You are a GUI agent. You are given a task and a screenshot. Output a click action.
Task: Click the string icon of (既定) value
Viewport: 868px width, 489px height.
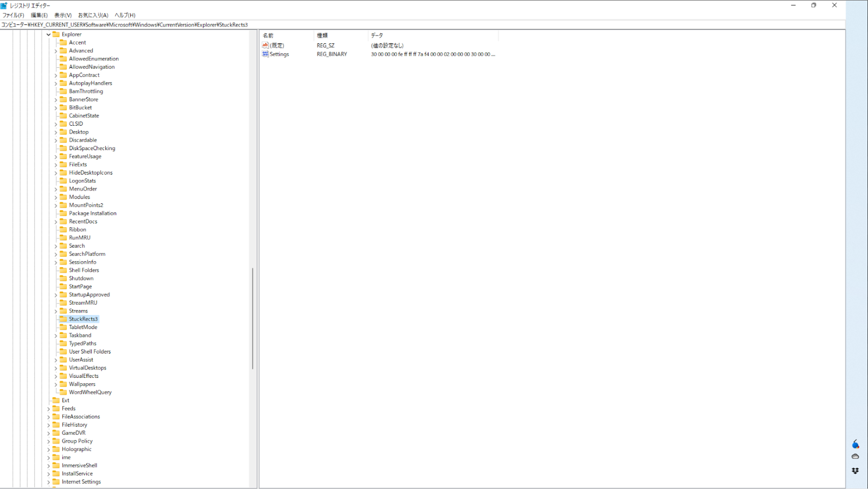pos(265,45)
